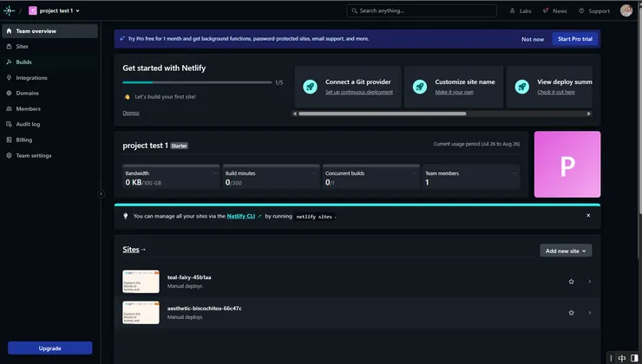Open the Concurrent builds usage card
642x364 pixels.
coord(371,177)
